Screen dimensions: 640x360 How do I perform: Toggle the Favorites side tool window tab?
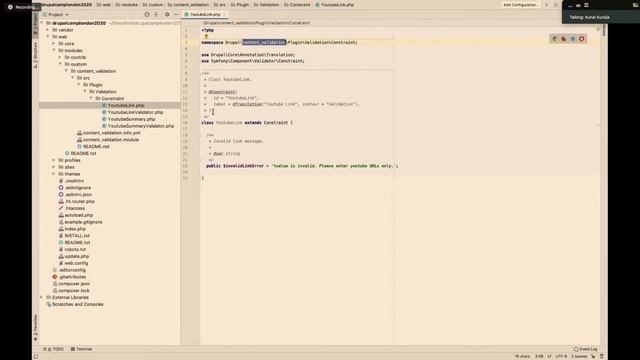click(36, 327)
